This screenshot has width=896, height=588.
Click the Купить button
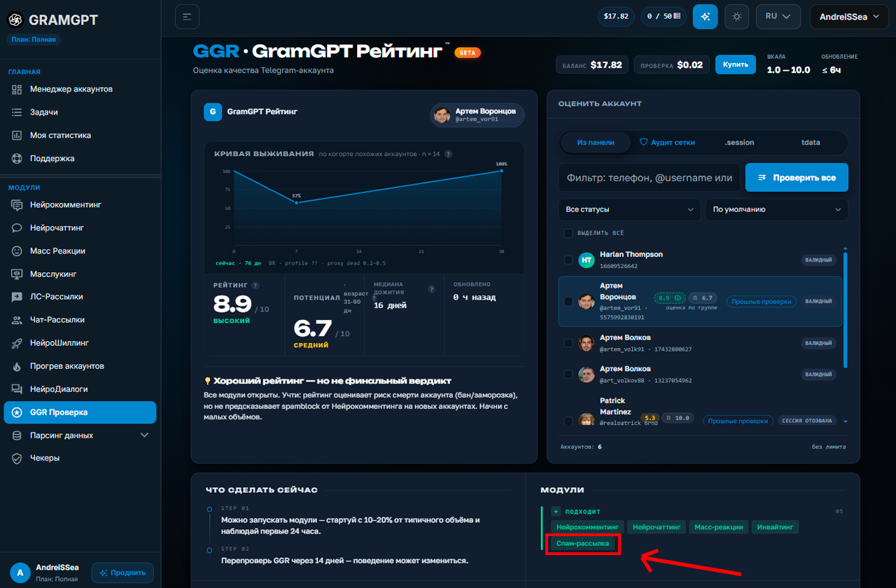(736, 64)
